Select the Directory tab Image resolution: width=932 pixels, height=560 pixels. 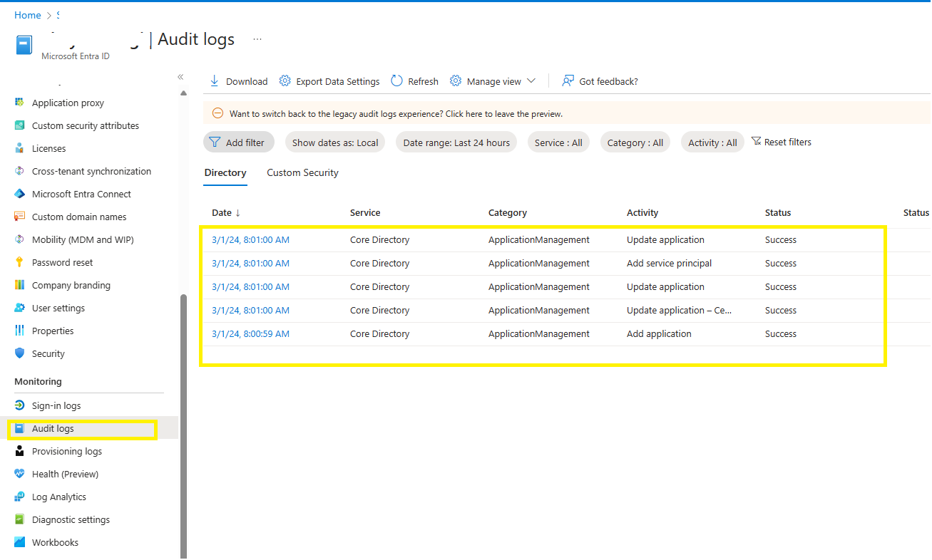pos(225,172)
